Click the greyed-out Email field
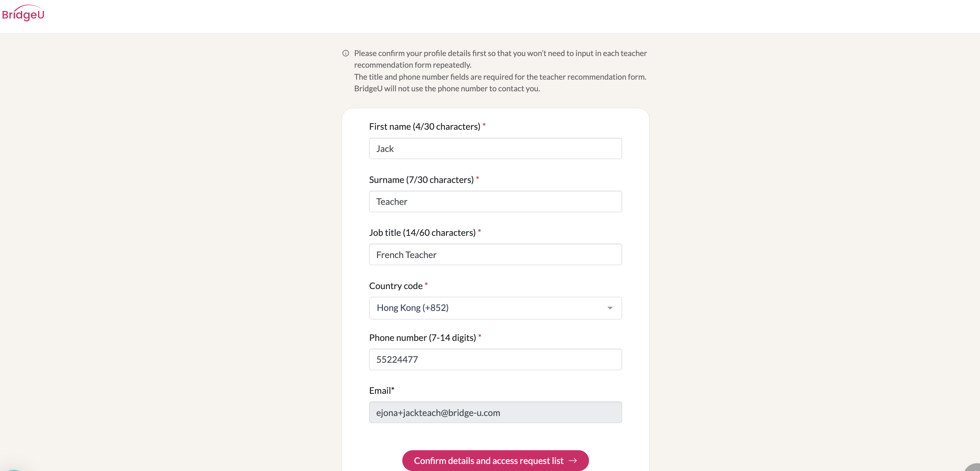Screen dimensions: 980x471 [495, 412]
